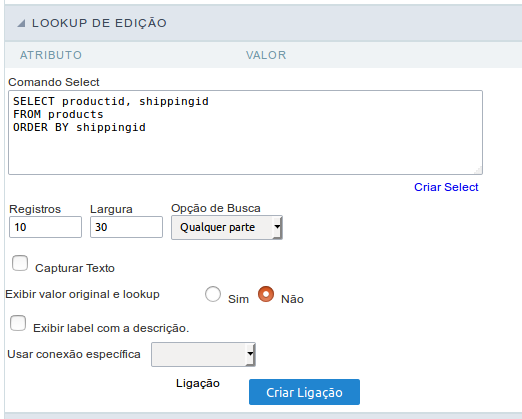The width and height of the screenshot is (522, 419).
Task: Click the Opção de Busca label
Action: pyautogui.click(x=216, y=208)
